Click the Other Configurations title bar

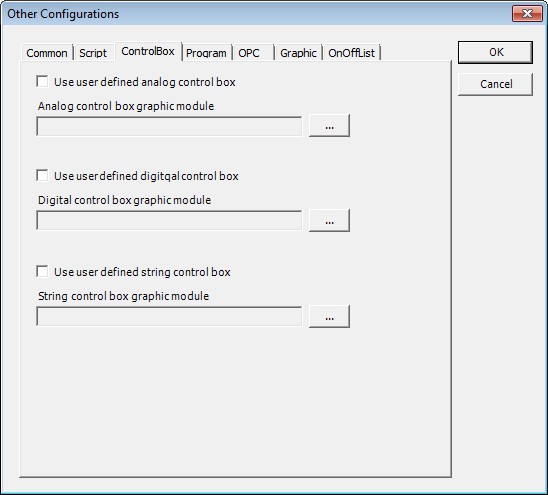tap(257, 14)
